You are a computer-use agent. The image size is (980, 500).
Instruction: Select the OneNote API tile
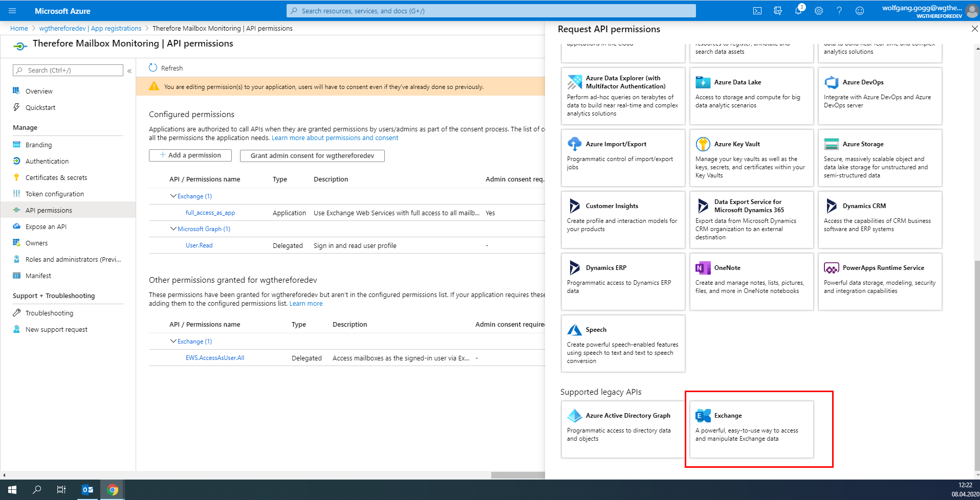(751, 282)
